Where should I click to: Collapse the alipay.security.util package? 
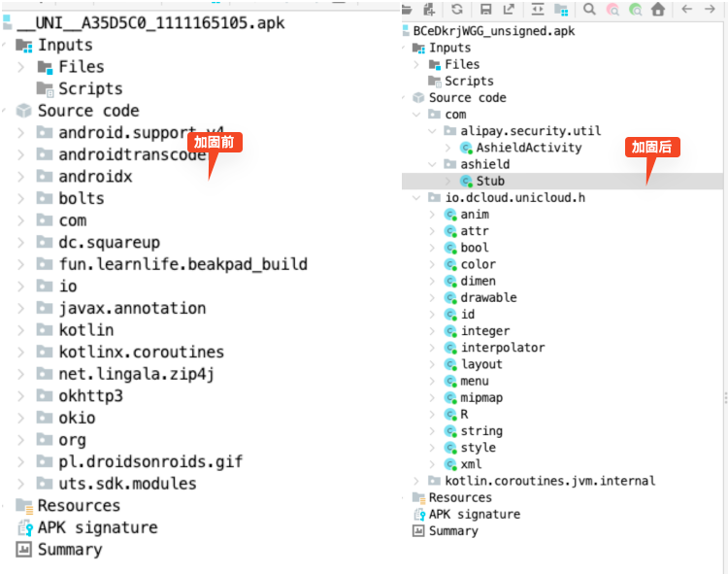pyautogui.click(x=432, y=131)
